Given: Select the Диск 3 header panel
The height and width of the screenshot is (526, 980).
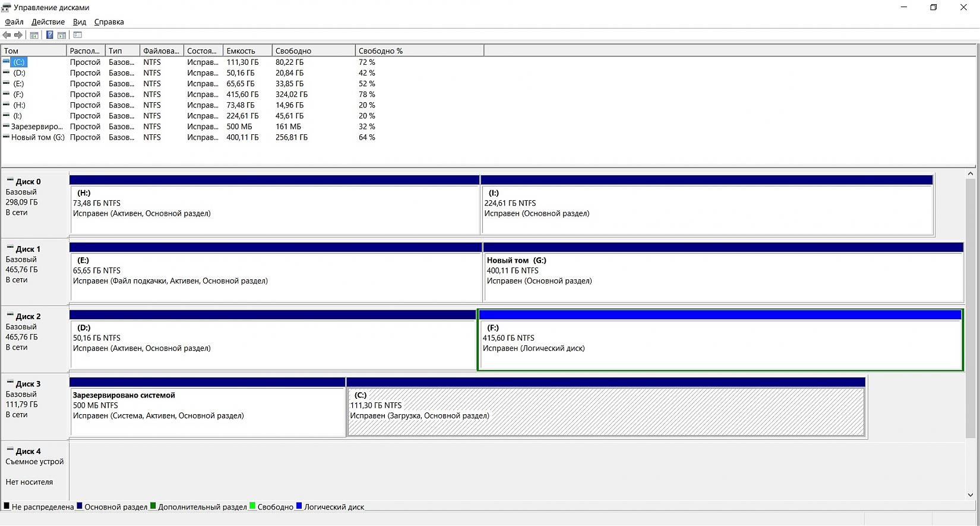Looking at the screenshot, I should (x=36, y=407).
